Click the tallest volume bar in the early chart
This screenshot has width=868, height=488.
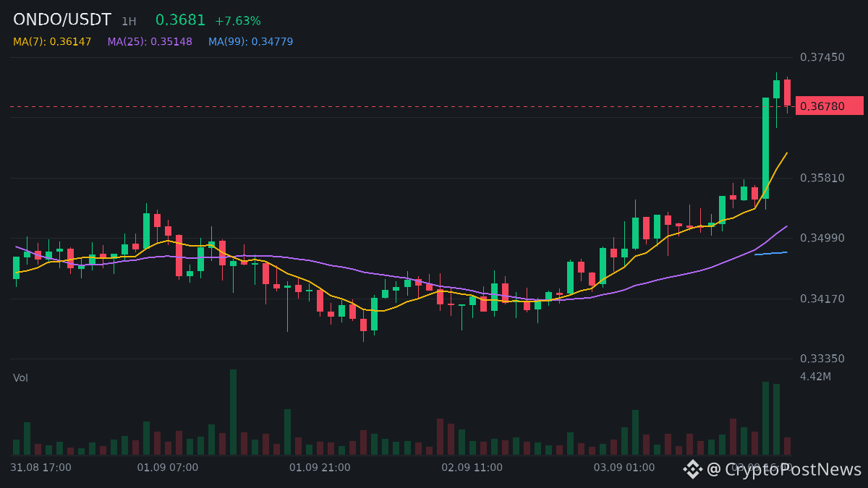(x=233, y=412)
